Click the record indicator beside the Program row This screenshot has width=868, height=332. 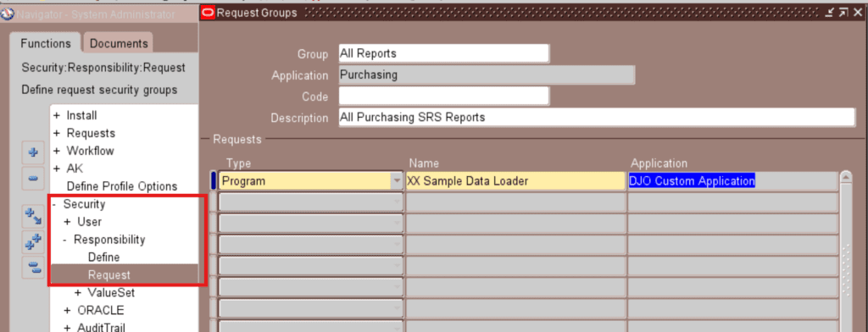[x=214, y=181]
